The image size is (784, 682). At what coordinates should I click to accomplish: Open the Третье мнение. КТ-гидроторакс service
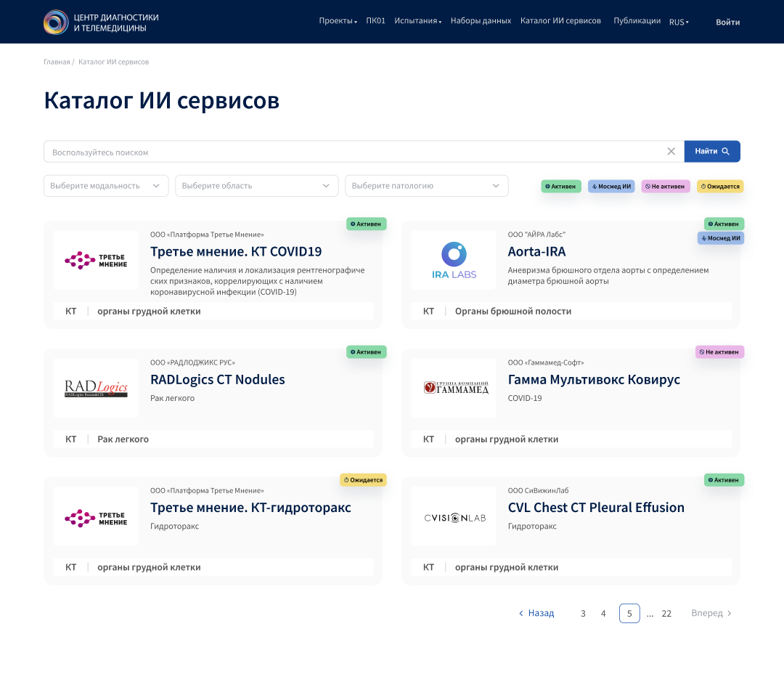[x=250, y=508]
